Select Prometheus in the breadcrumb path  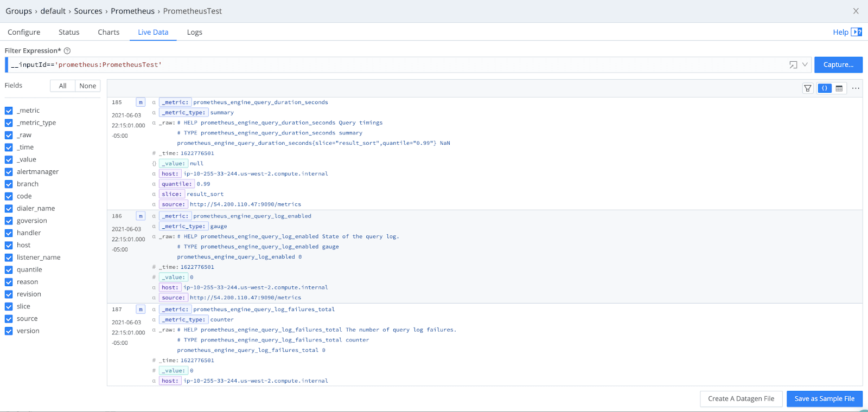[x=132, y=11]
